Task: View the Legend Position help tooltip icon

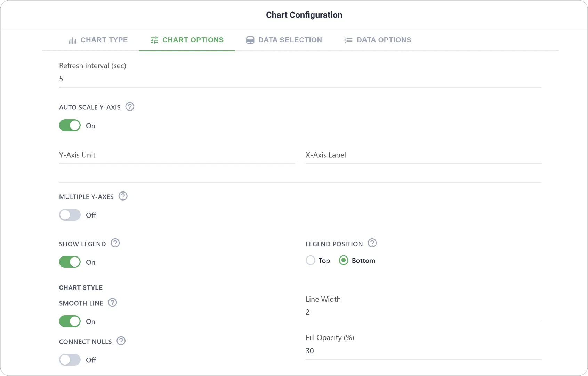Action: point(372,243)
